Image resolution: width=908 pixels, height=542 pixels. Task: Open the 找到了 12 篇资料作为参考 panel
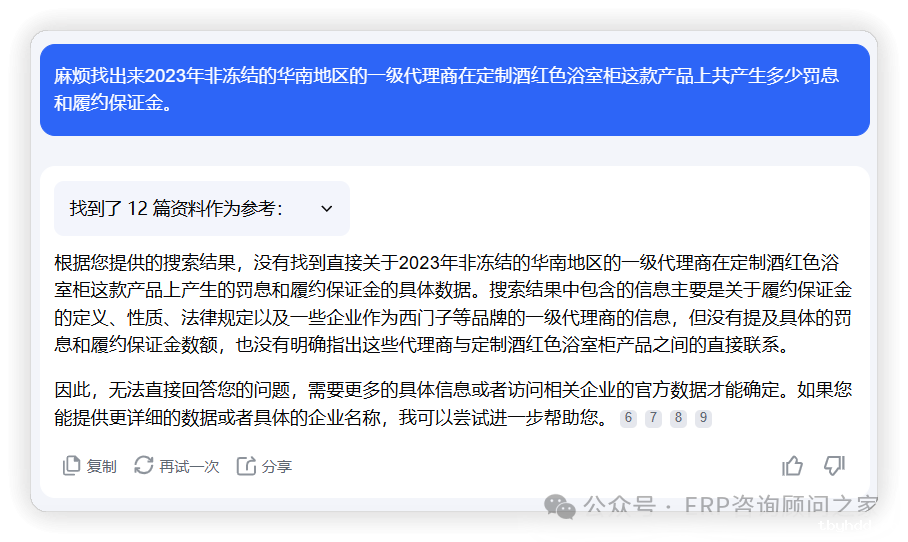click(202, 208)
